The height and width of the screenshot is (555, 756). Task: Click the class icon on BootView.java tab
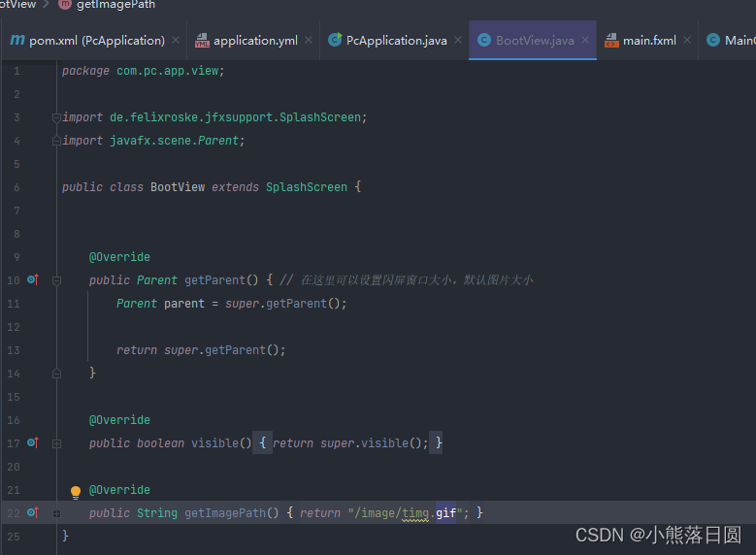484,41
